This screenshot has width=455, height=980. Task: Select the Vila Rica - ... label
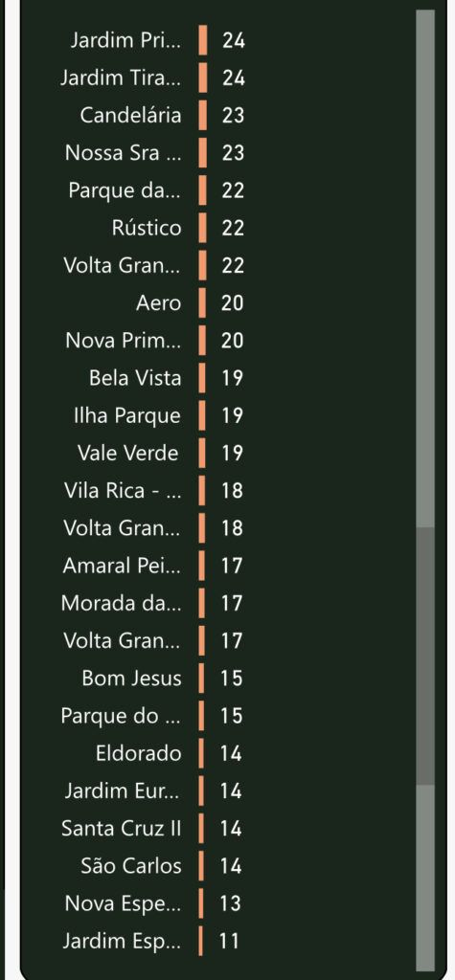point(123,491)
